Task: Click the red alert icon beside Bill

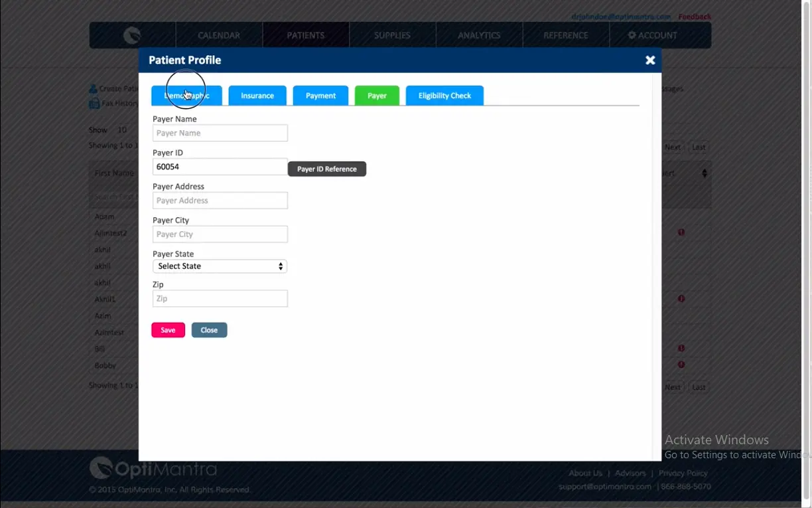Action: click(x=681, y=347)
